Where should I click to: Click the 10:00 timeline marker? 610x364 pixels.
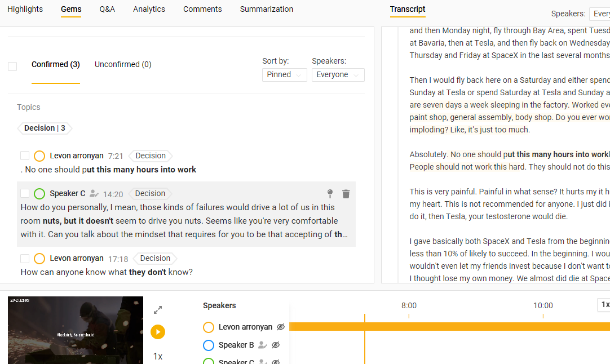coord(543,305)
